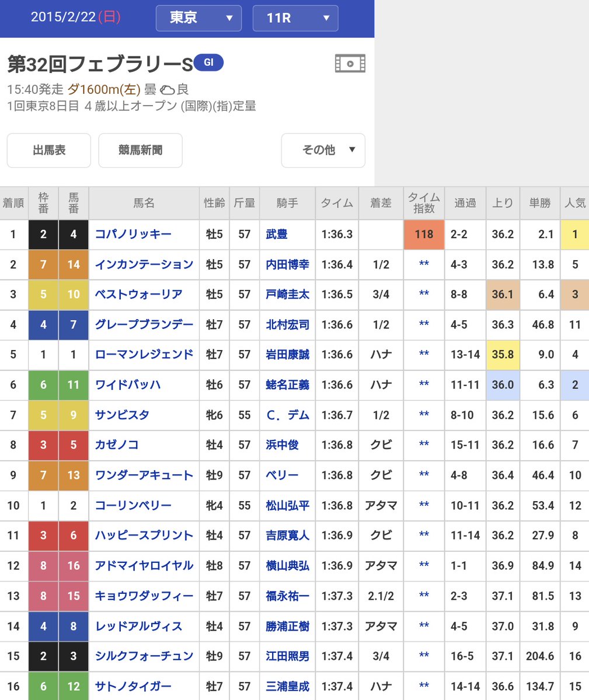Open horse ベストウォーリア link
Viewport: 589px width, 700px height.
tap(139, 295)
